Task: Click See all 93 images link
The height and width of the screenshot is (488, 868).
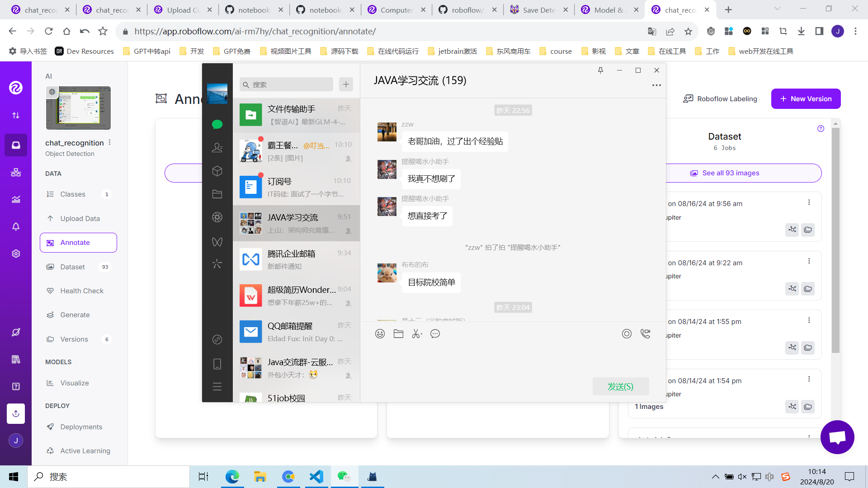Action: tap(731, 173)
